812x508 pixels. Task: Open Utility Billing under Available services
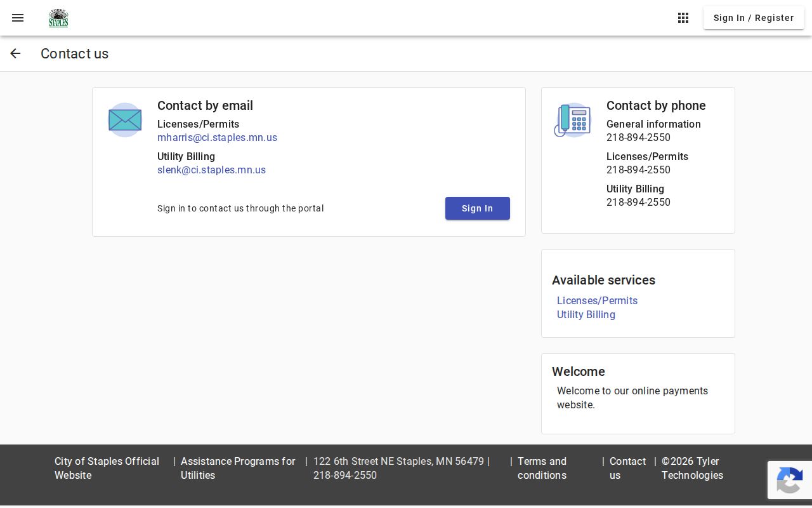(586, 315)
